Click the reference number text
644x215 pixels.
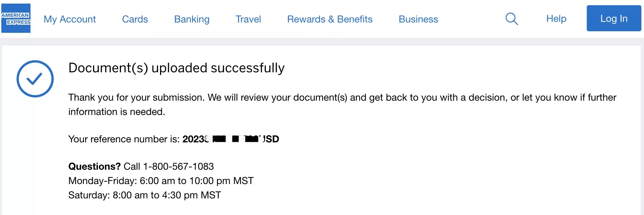click(231, 139)
